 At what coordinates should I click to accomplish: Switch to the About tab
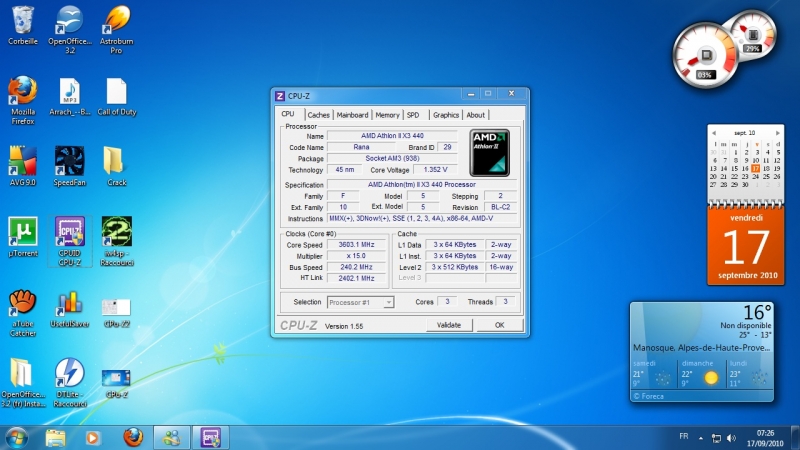click(476, 115)
